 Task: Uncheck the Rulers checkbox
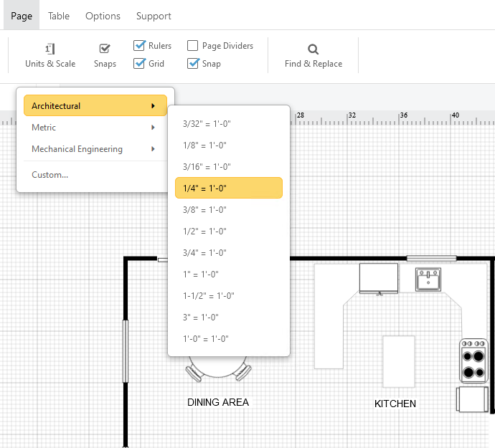point(141,46)
